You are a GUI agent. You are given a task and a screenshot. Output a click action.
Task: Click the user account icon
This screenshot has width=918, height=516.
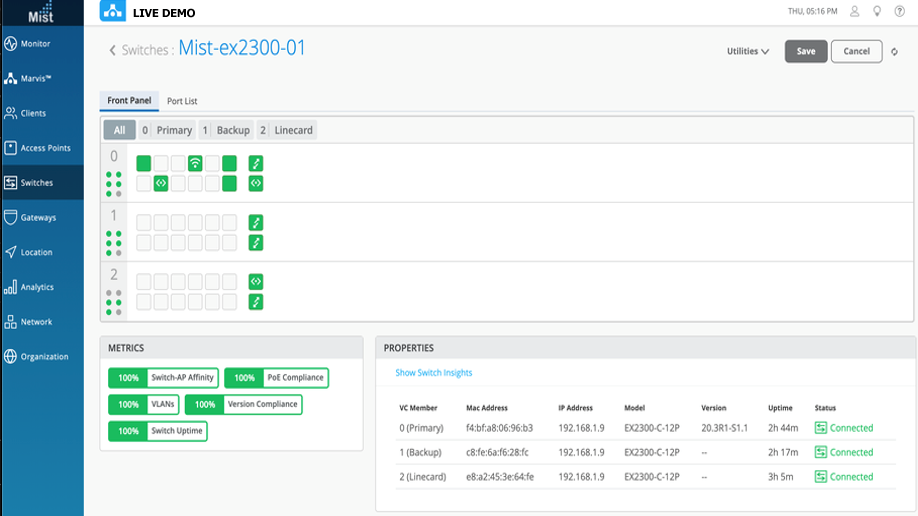pyautogui.click(x=854, y=12)
